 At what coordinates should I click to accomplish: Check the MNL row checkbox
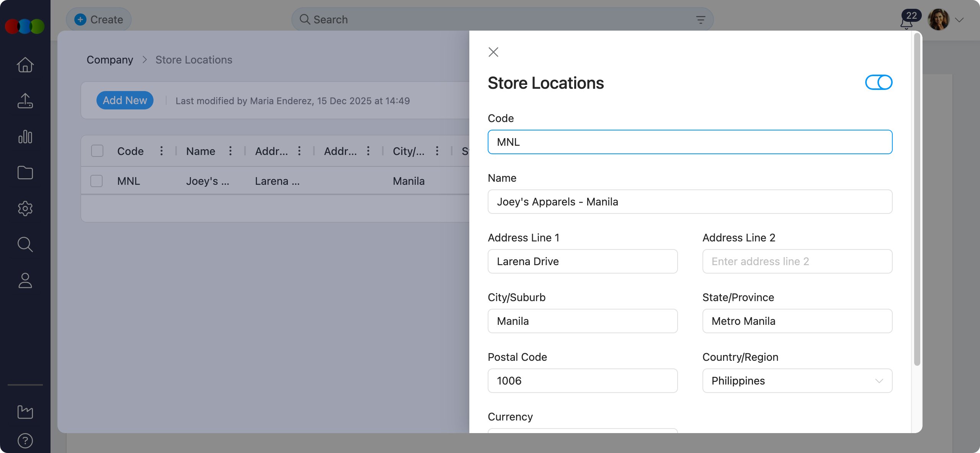[x=96, y=181]
